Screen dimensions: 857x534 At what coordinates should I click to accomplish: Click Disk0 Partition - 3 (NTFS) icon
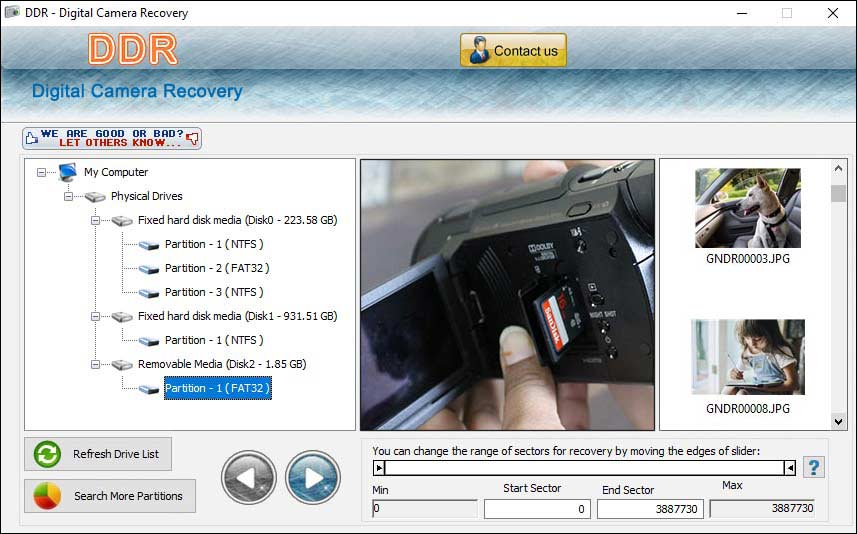point(149,294)
